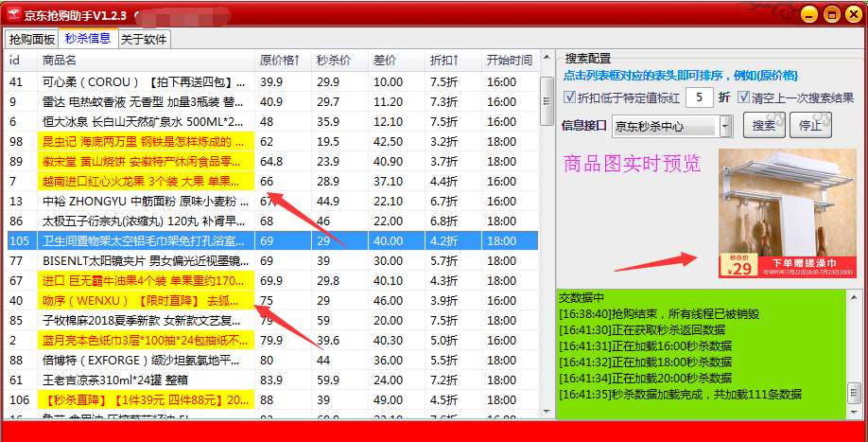The height and width of the screenshot is (442, 868).
Task: Sort by the id column header
Action: [21, 60]
